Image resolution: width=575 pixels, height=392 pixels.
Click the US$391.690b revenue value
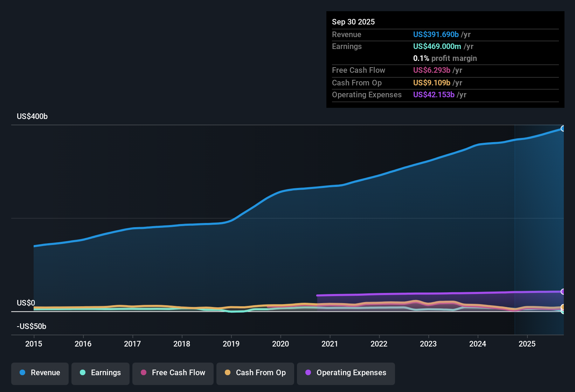[x=436, y=34]
